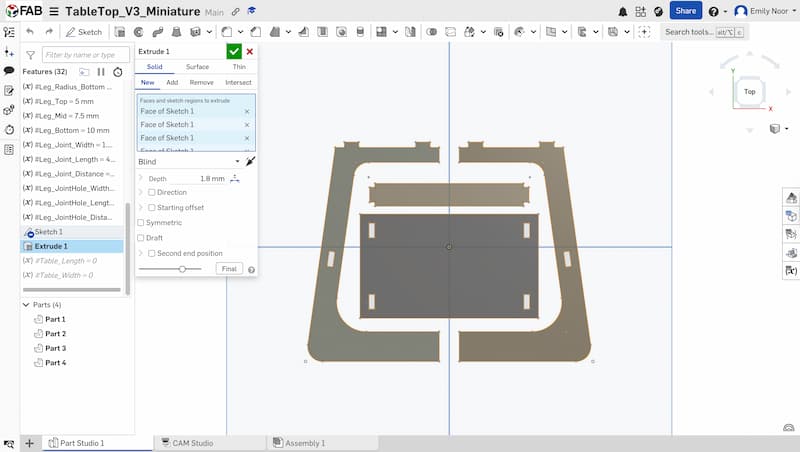Tick the Draft checkbox

(141, 238)
